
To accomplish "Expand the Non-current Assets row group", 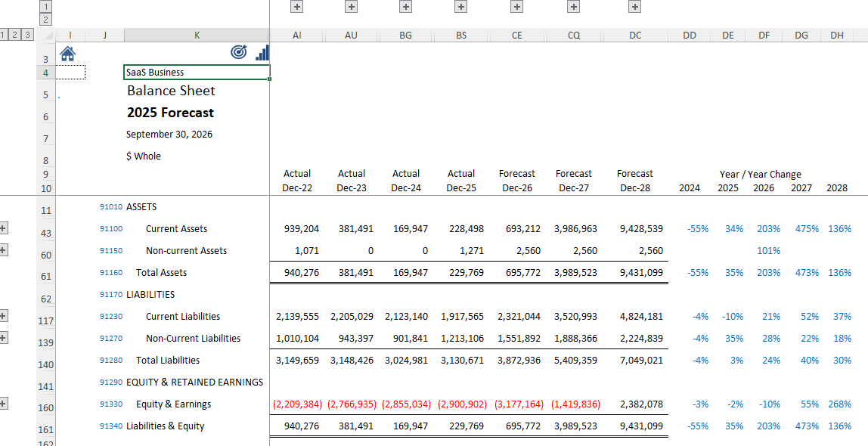I will [x=3, y=250].
